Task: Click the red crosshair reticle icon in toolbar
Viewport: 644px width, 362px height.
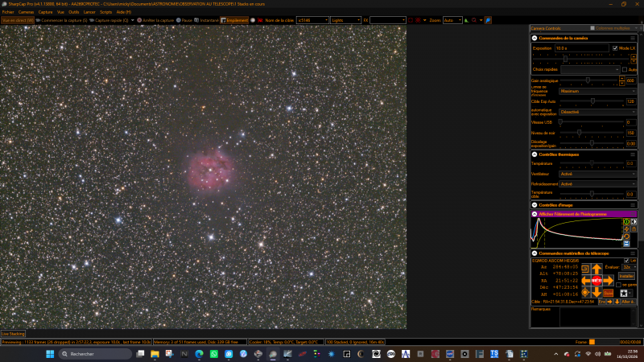Action: [x=418, y=20]
